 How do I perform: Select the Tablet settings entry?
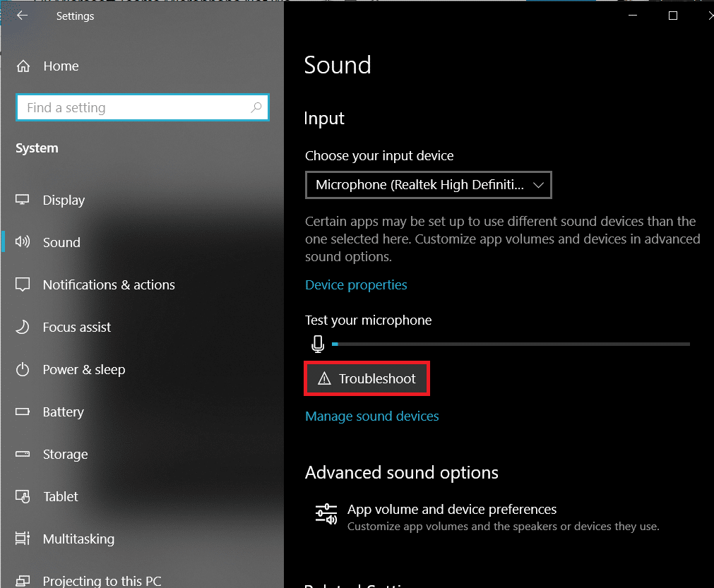click(60, 496)
